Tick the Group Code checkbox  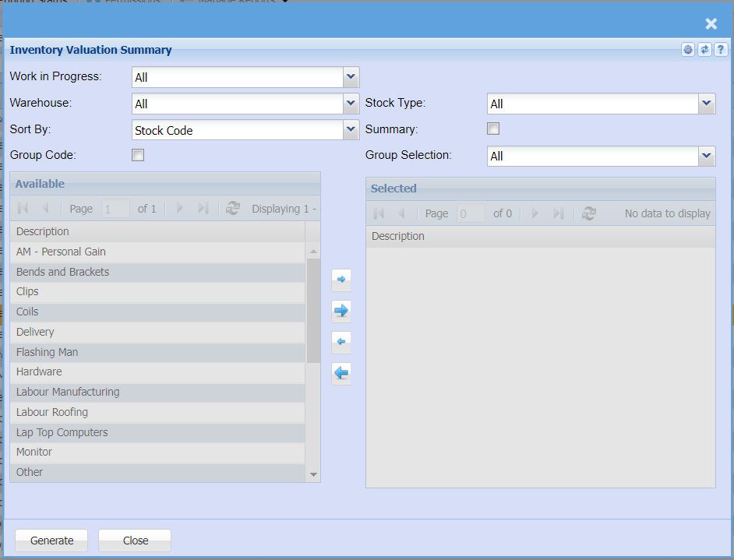coord(138,155)
